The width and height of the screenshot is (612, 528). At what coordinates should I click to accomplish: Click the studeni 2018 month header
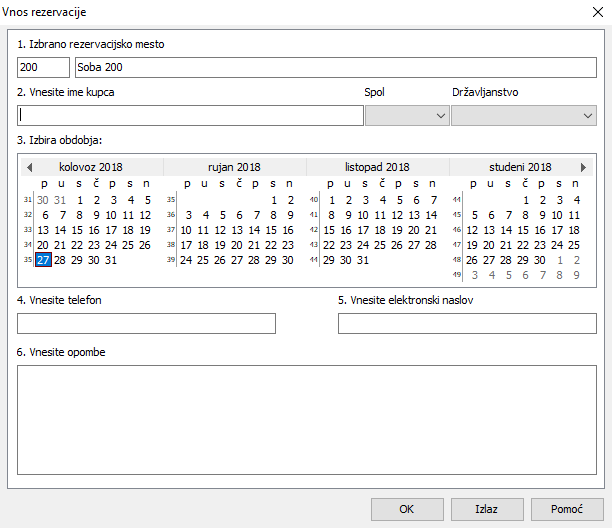click(520, 167)
